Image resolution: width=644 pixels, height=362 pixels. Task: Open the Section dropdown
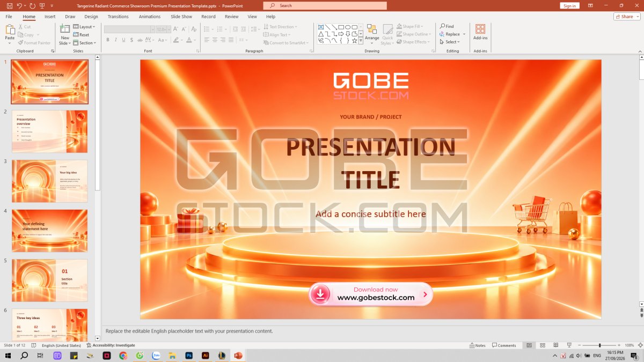(84, 43)
